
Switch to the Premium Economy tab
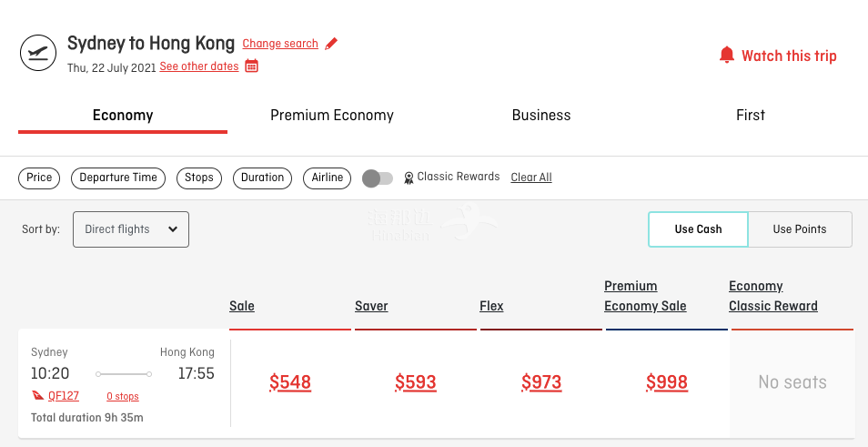coord(332,116)
